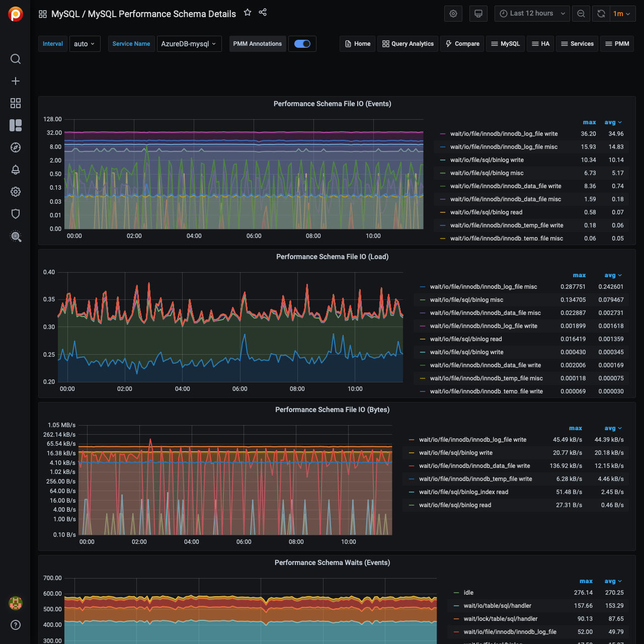
Task: Click the Compare button
Action: 462,44
